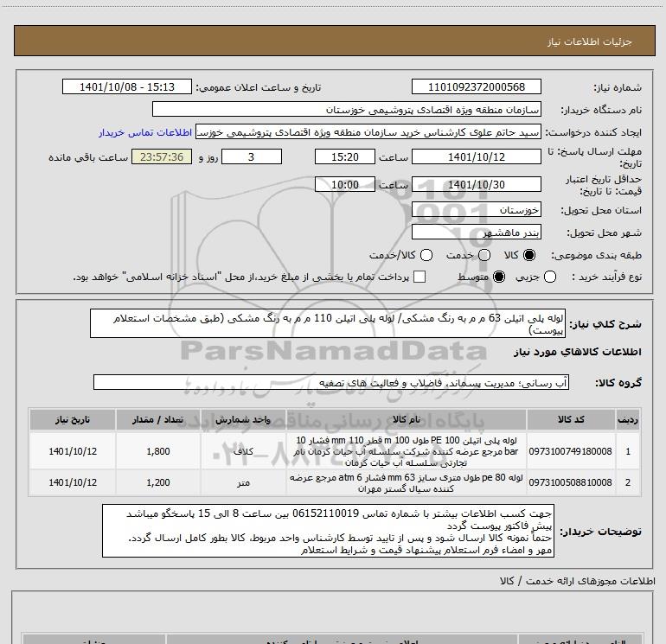Select the کالا radio button
Viewport: 666px width, 644px height.
point(529,255)
